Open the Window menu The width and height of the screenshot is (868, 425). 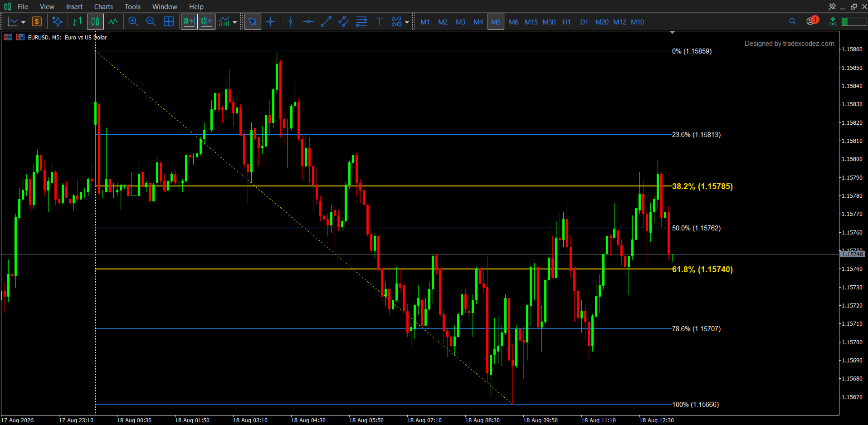coord(165,6)
